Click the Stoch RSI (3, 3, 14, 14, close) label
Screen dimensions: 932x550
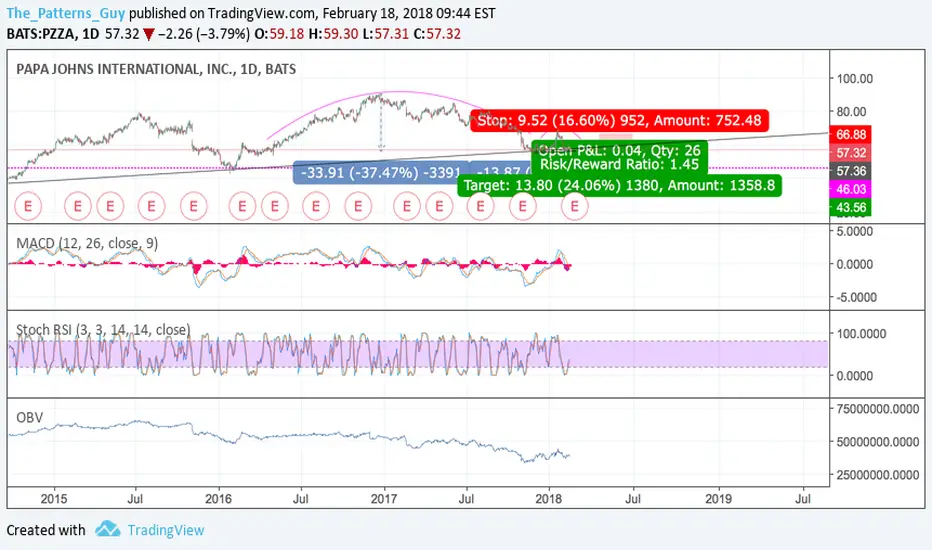point(103,329)
